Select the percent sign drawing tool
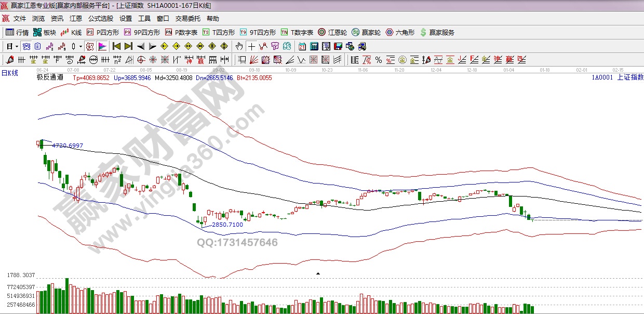 click(378, 60)
